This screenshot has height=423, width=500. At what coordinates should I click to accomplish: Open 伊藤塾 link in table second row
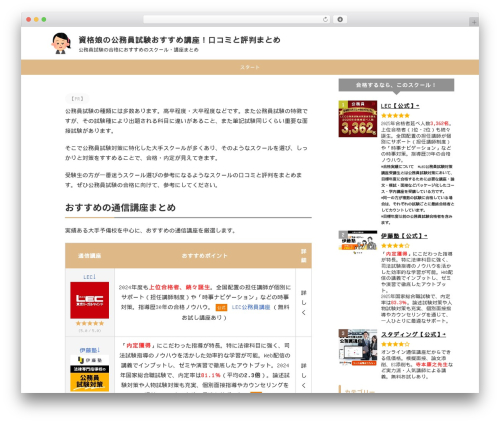click(x=89, y=350)
